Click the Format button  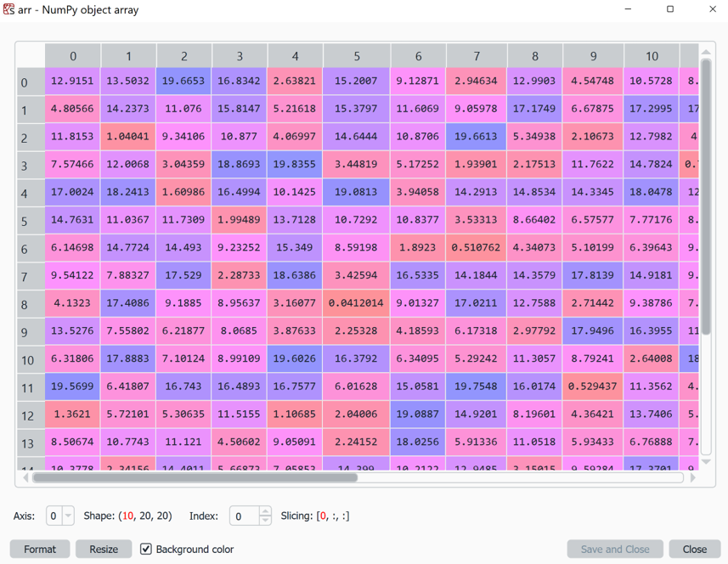[39, 549]
